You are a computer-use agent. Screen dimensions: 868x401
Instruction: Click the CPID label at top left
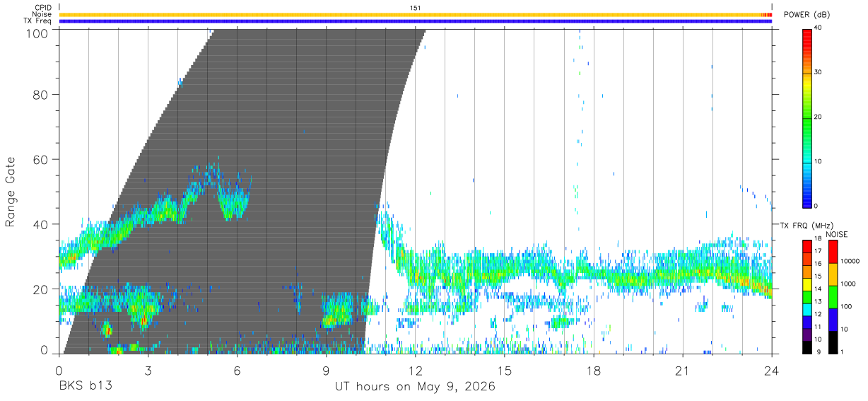42,8
